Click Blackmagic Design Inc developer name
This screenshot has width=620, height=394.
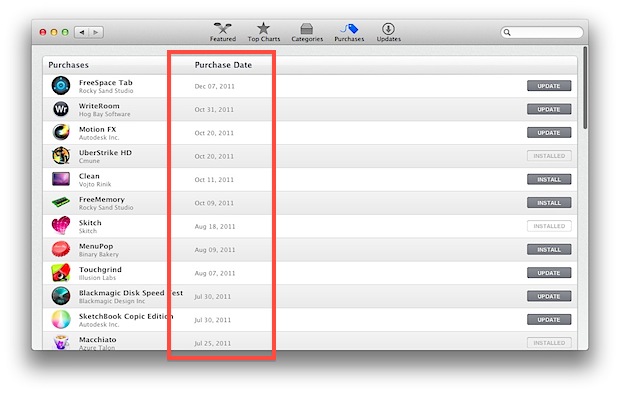(x=112, y=301)
